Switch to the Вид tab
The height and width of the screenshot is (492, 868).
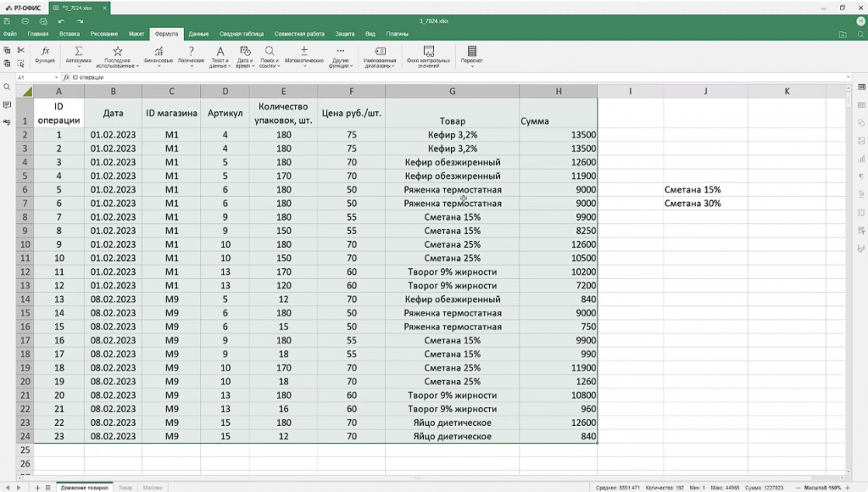(x=370, y=34)
